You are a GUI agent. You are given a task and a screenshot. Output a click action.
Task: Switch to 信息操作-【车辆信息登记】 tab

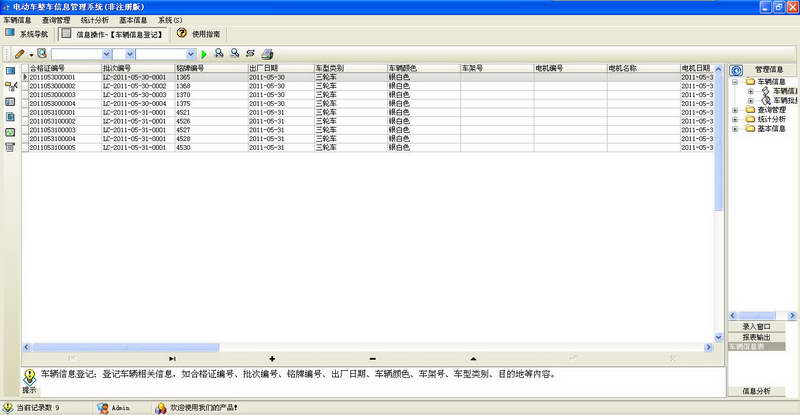pos(113,34)
